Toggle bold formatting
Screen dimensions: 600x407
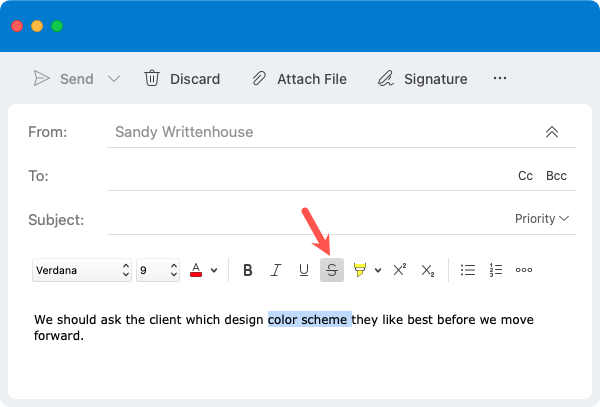click(x=248, y=270)
